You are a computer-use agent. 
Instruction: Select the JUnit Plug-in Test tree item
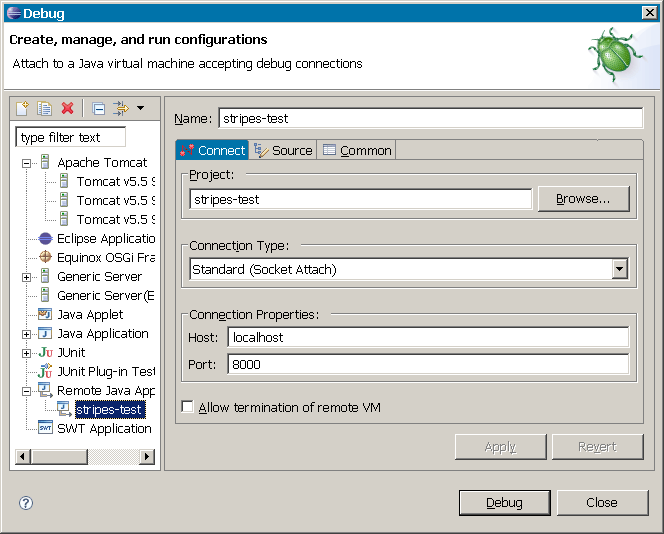pyautogui.click(x=106, y=371)
